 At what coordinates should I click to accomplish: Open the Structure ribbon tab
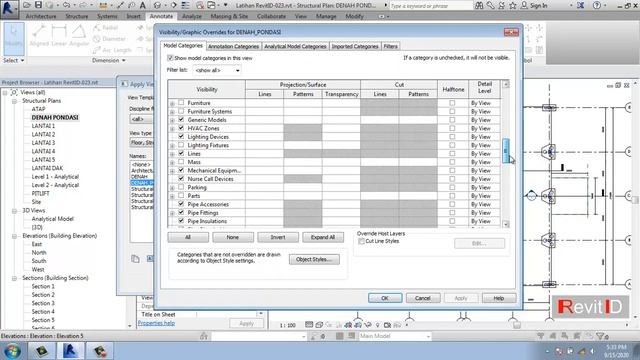(x=77, y=16)
